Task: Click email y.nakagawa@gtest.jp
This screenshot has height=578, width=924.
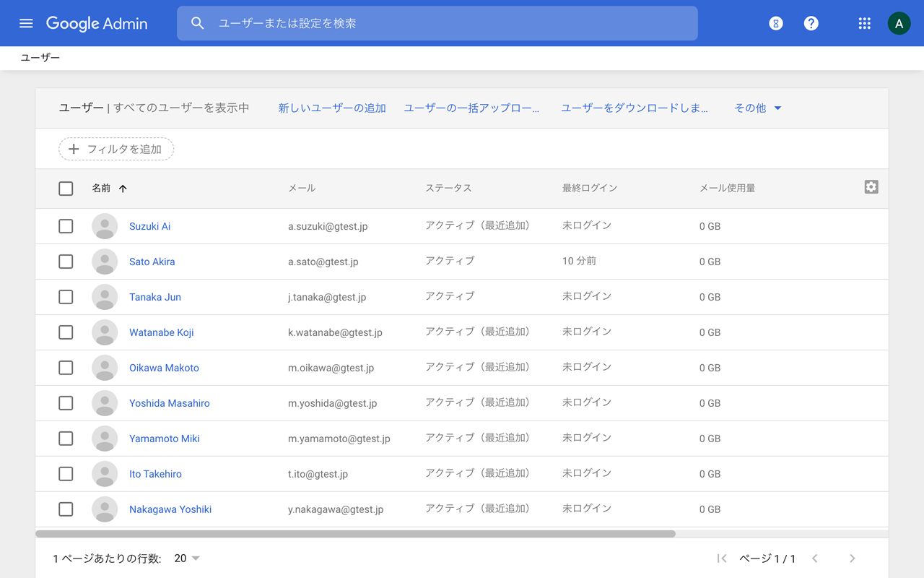Action: 336,509
